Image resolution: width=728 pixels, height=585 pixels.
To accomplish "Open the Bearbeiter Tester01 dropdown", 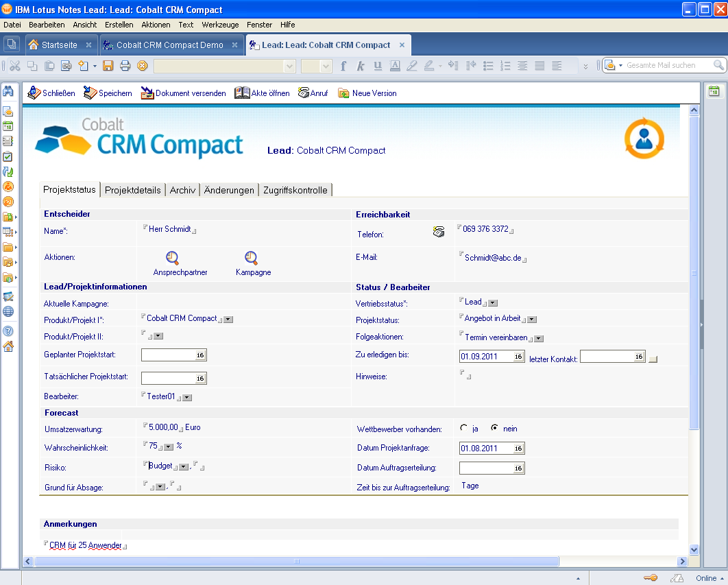I will 187,397.
